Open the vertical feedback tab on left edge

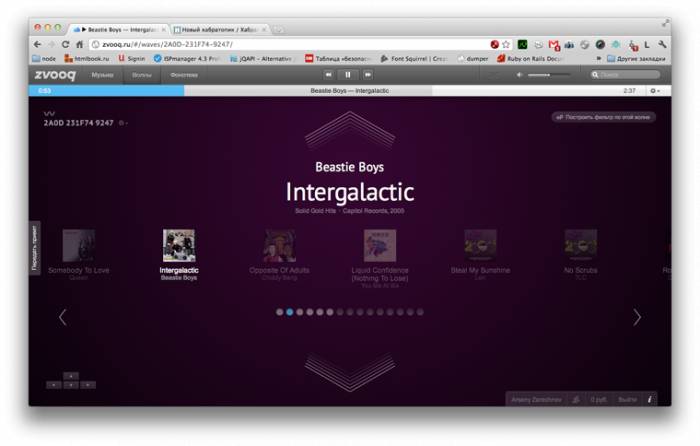point(34,248)
